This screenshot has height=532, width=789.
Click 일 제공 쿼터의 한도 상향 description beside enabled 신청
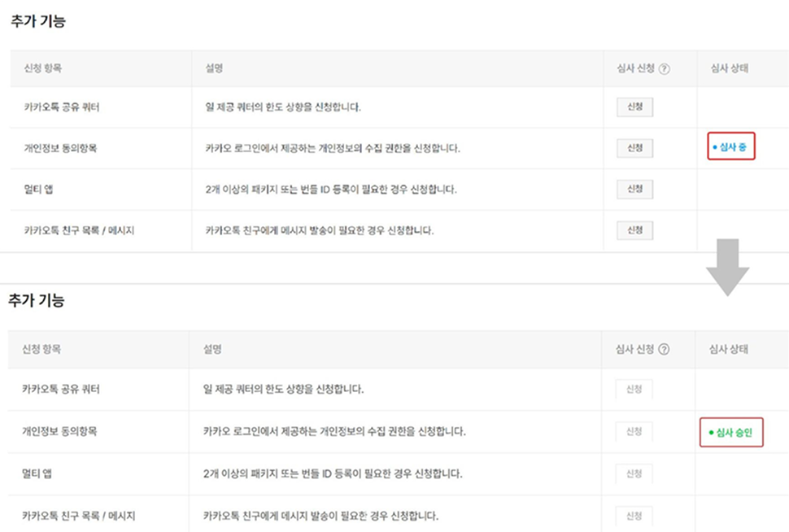pos(283,107)
